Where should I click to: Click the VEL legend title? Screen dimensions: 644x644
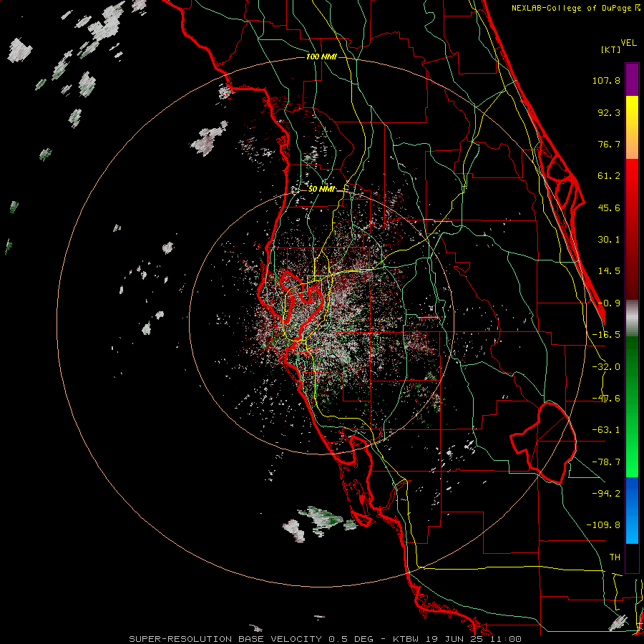[629, 43]
